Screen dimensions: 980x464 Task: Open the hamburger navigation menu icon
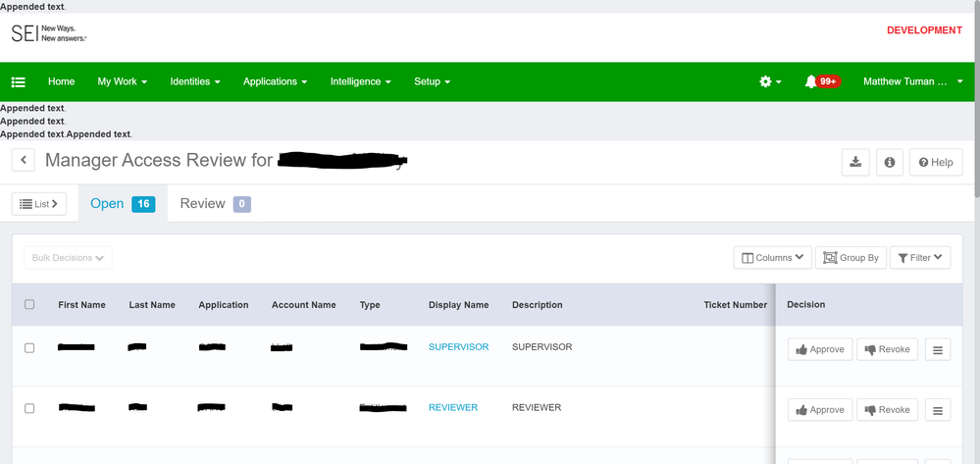pyautogui.click(x=19, y=82)
